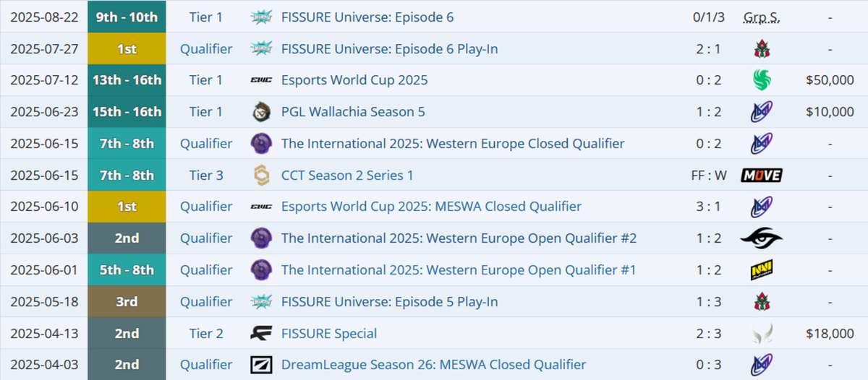
Task: Open The International 2025: Western Europe Closed Qualifier link
Action: 453,144
